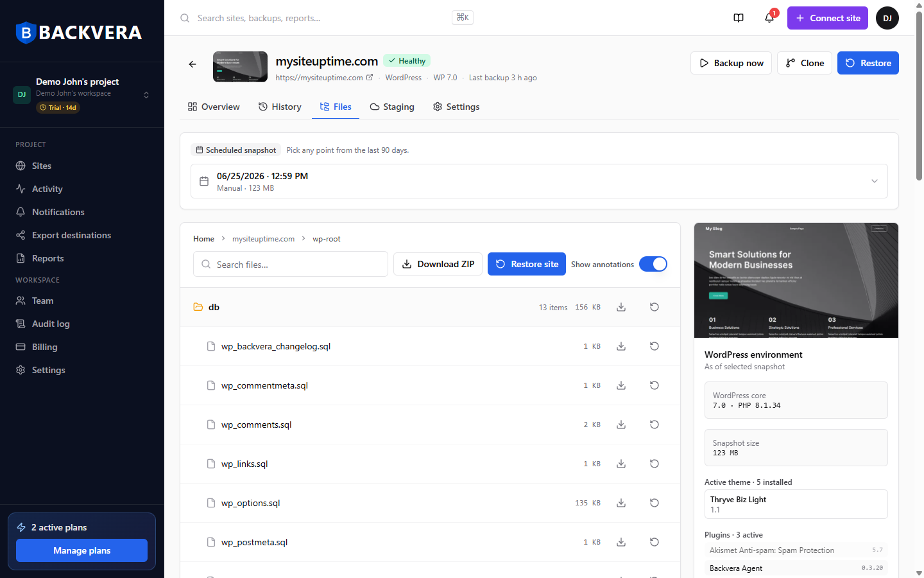Click the Manage plans button
The height and width of the screenshot is (578, 924).
click(x=81, y=550)
